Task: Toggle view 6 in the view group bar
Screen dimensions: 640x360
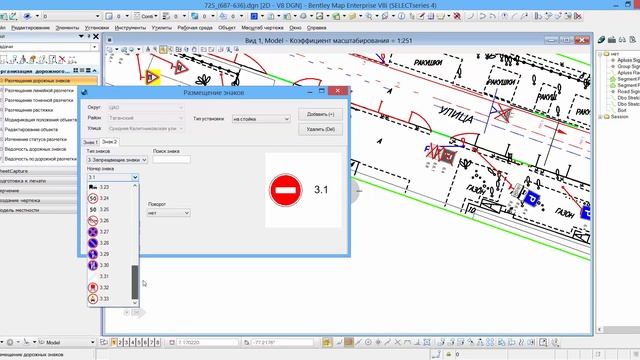Action: (145, 342)
